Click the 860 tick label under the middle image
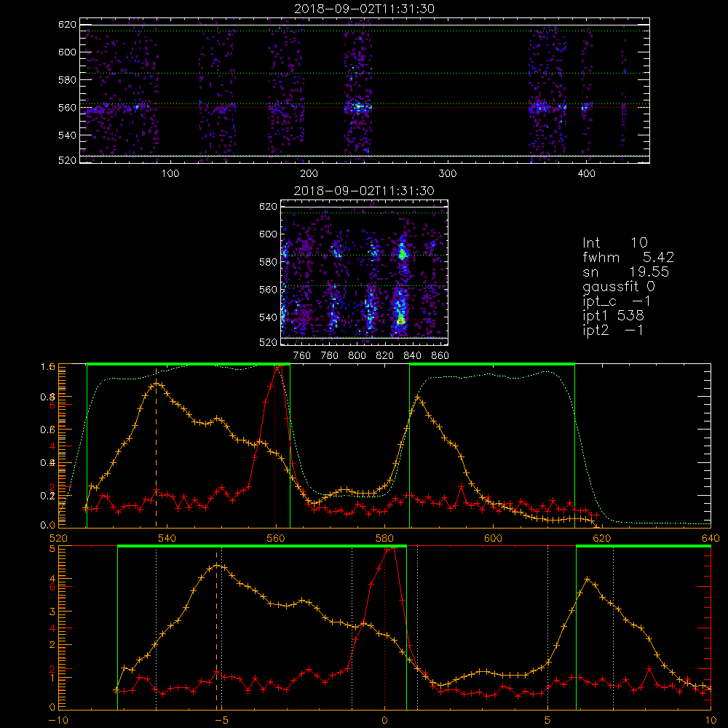The image size is (728, 728). pos(440,356)
